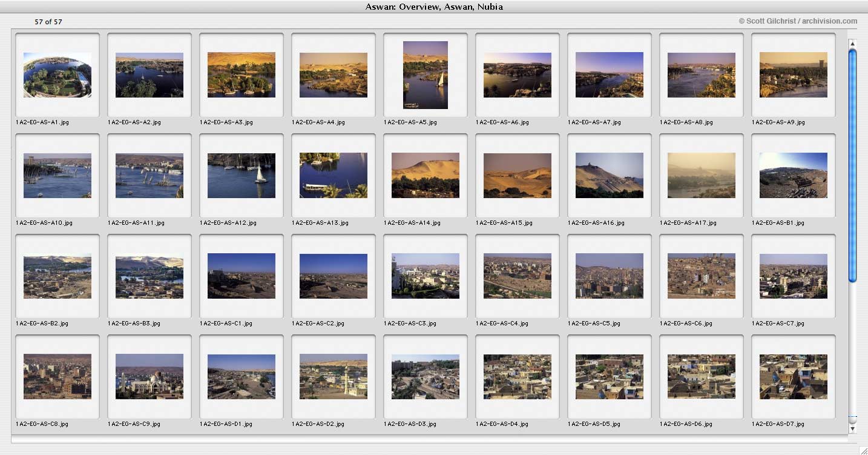The image size is (868, 455).
Task: Open the 1A2-EG-AS-A11.jpg river boats slide
Action: coord(150,176)
